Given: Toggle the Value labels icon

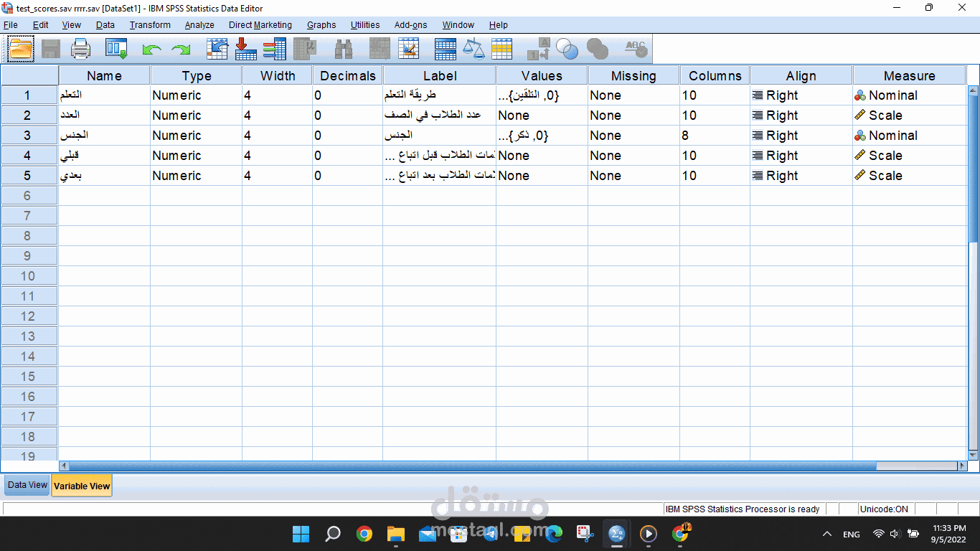Looking at the screenshot, I should tap(539, 49).
